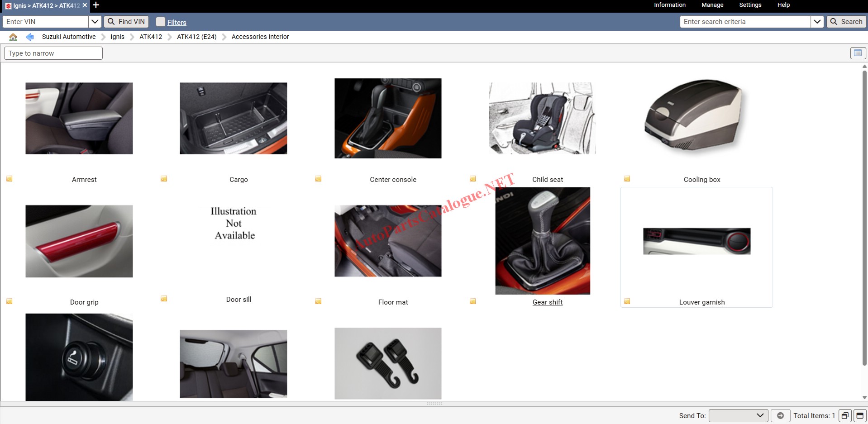This screenshot has height=424, width=868.
Task: Click the list view toggle icon
Action: click(x=858, y=53)
